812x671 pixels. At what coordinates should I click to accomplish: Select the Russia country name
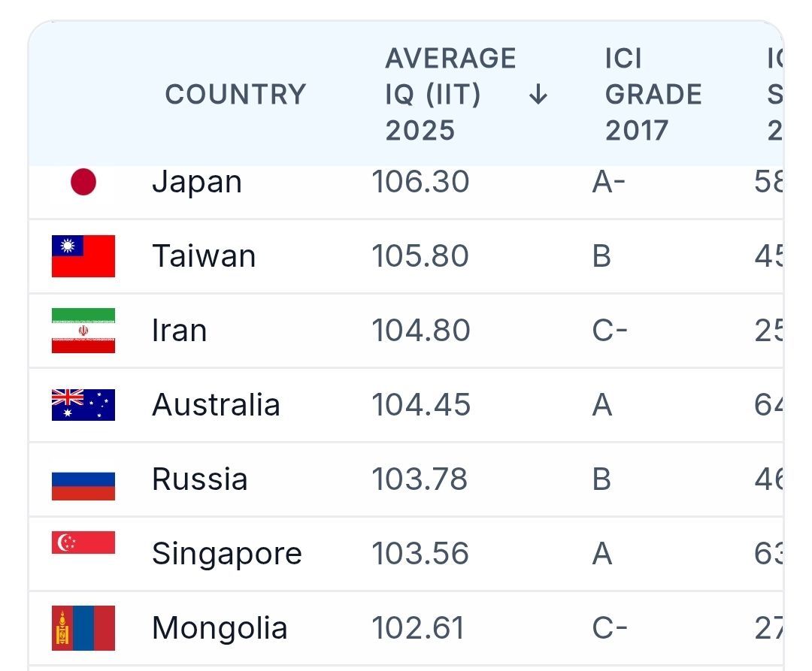coord(199,479)
